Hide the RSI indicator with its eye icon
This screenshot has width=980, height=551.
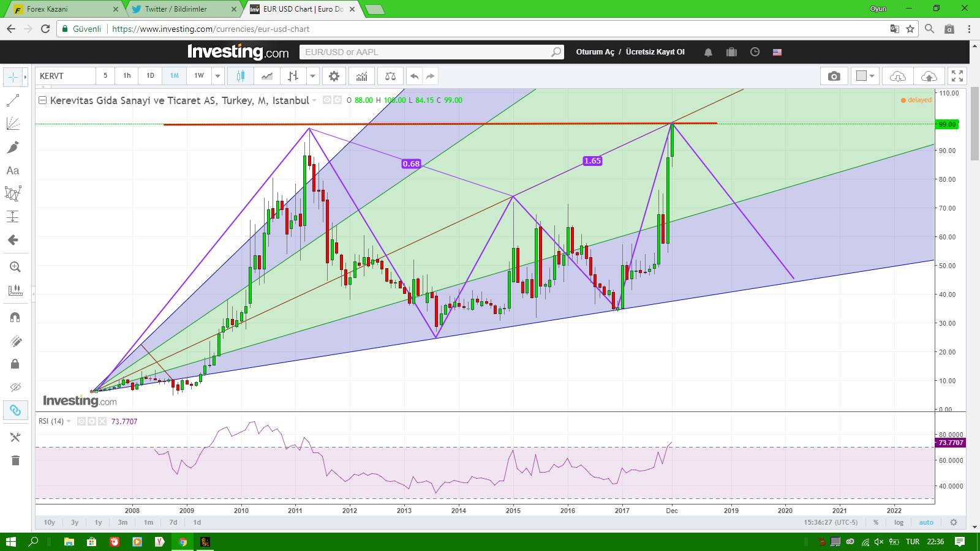[x=81, y=421]
